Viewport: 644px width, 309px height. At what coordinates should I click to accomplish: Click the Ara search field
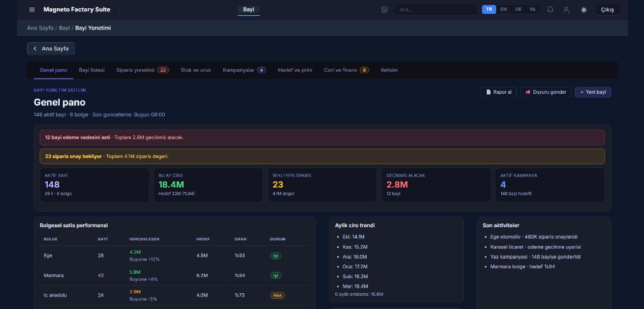click(436, 9)
